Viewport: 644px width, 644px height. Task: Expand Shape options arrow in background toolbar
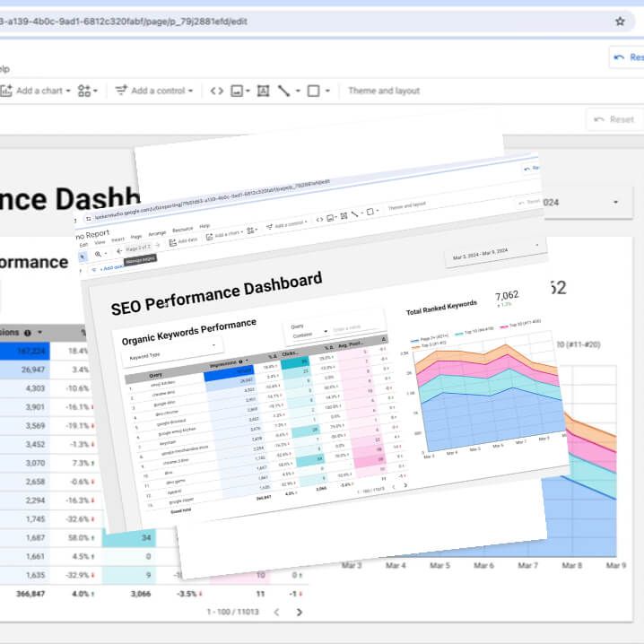coord(327,91)
